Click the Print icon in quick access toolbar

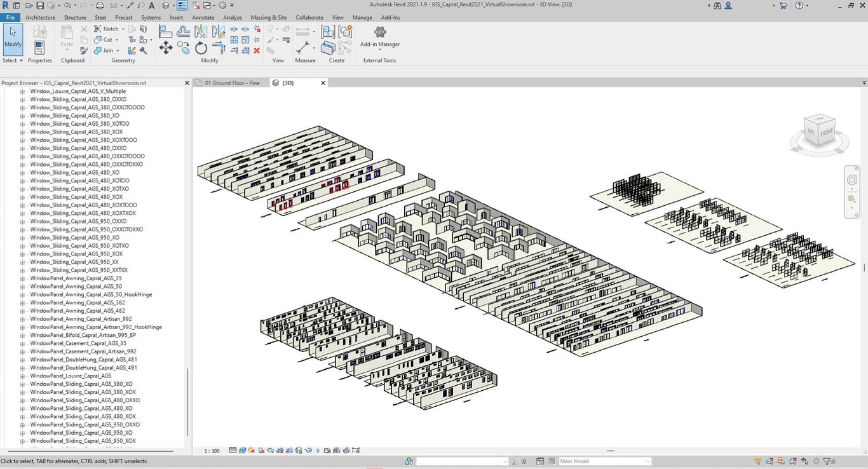tap(100, 6)
